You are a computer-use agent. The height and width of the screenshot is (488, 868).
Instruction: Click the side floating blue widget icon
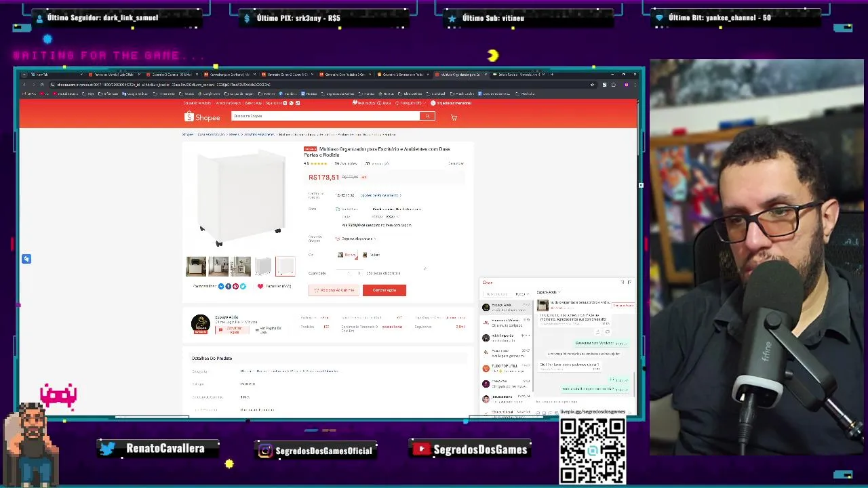(x=26, y=259)
